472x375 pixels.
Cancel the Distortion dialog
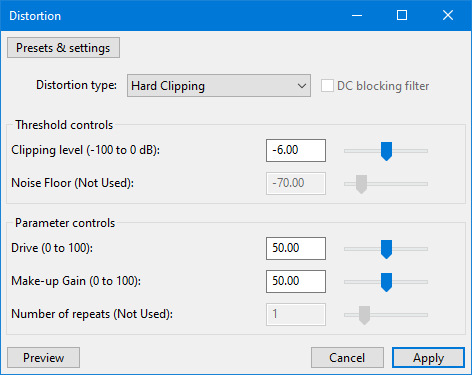(347, 358)
